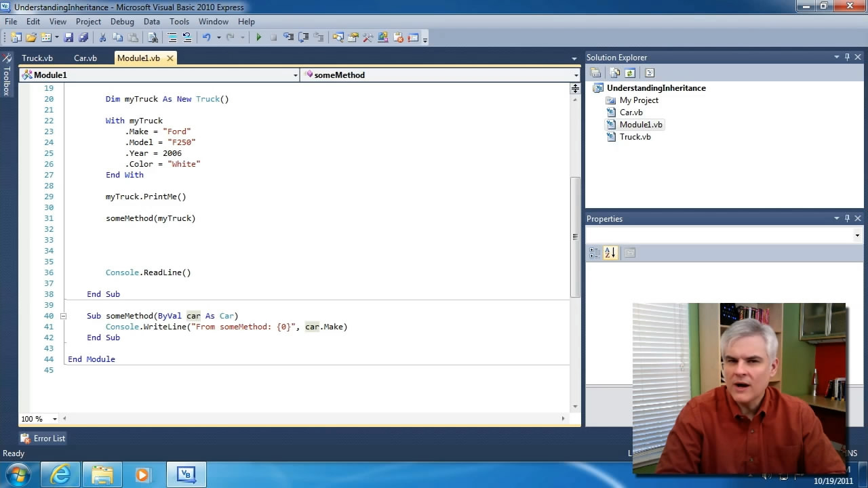Open the Error List panel tab

(x=43, y=439)
